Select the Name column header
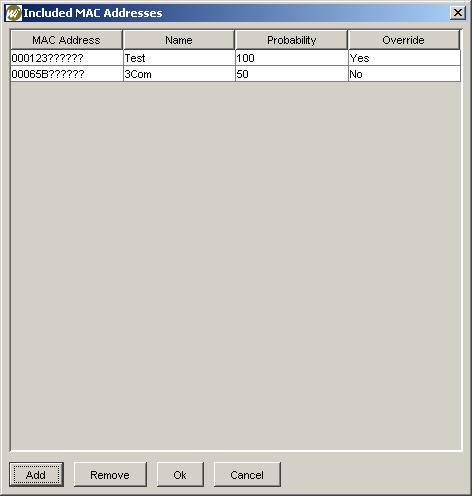Screen dimensions: 472x496 point(179,40)
